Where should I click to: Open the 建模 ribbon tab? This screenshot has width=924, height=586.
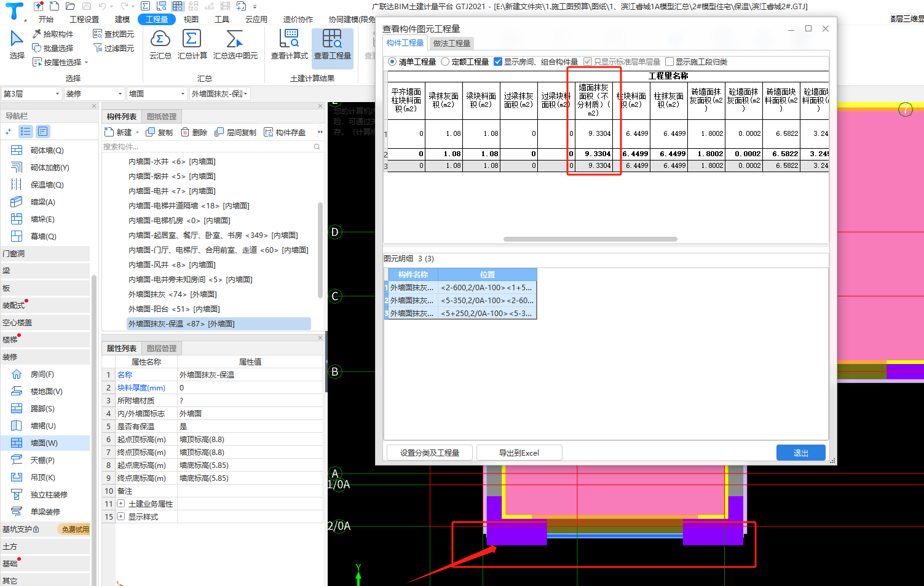pos(122,19)
